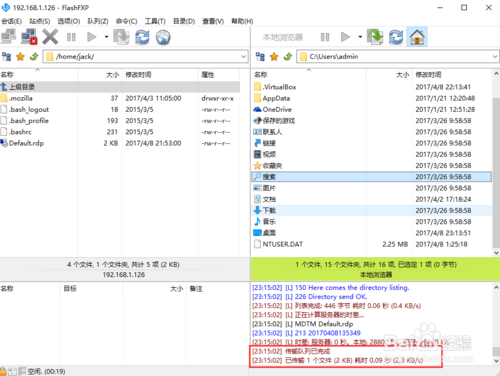The width and height of the screenshot is (500, 376).
Task: Select the 保存的游戏 folder
Action: tap(372, 121)
